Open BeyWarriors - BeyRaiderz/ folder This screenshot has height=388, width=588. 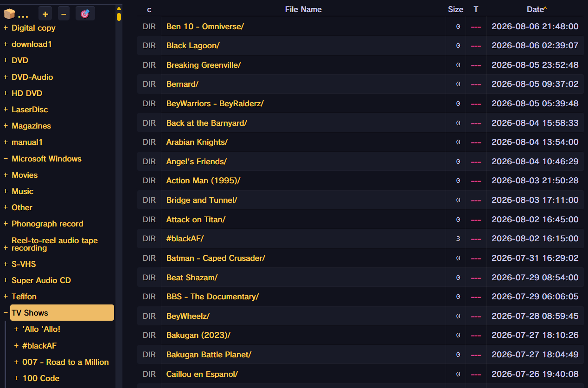click(x=215, y=103)
